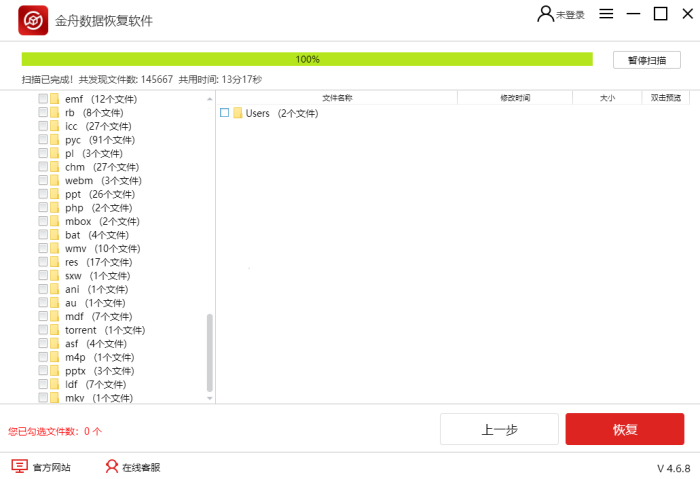This screenshot has width=700, height=479.
Task: Select the res (17个文件) tree row
Action: tap(99, 262)
